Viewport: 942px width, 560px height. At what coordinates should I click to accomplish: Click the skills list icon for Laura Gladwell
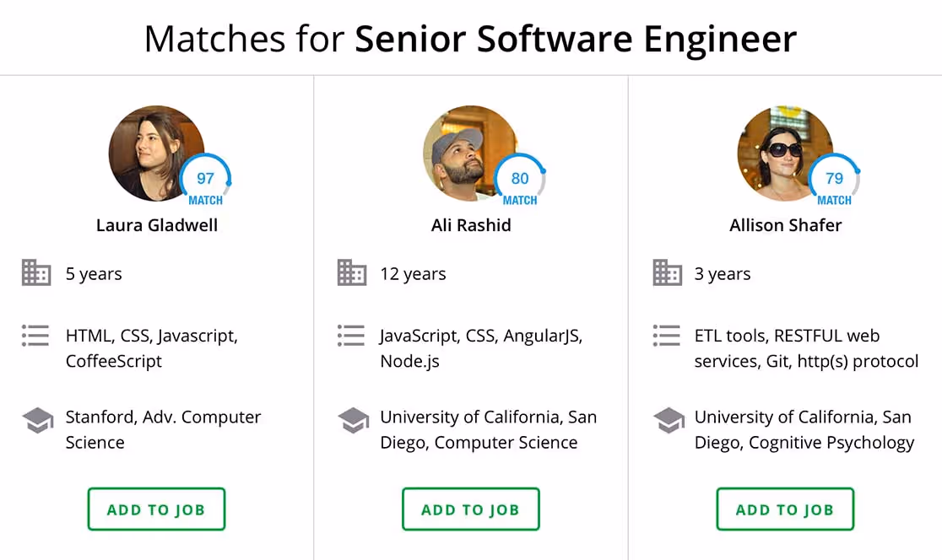click(x=35, y=336)
